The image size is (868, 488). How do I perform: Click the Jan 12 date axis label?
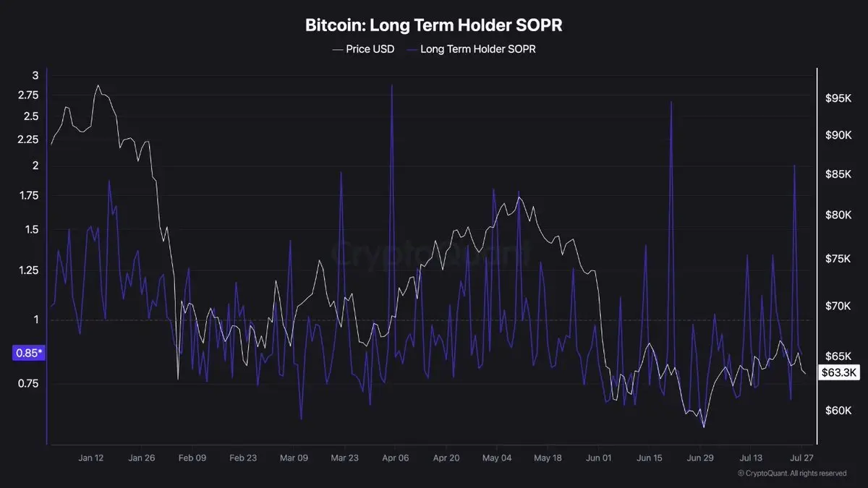[x=91, y=458]
